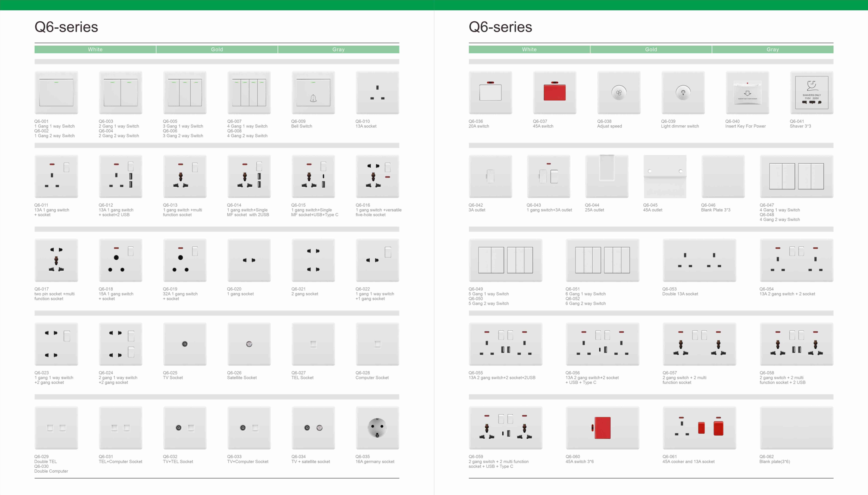This screenshot has height=495, width=868.
Task: Click the "6 Gang 1 way Switch" label
Action: [x=585, y=294]
